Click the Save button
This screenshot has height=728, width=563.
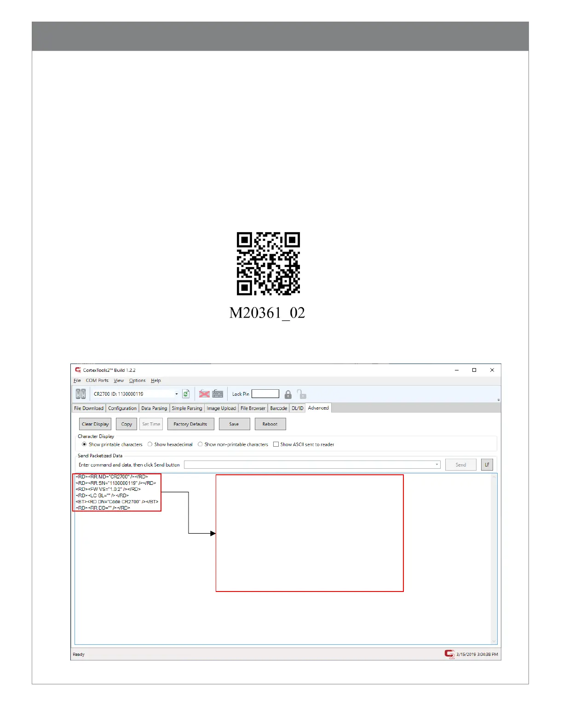pyautogui.click(x=234, y=424)
